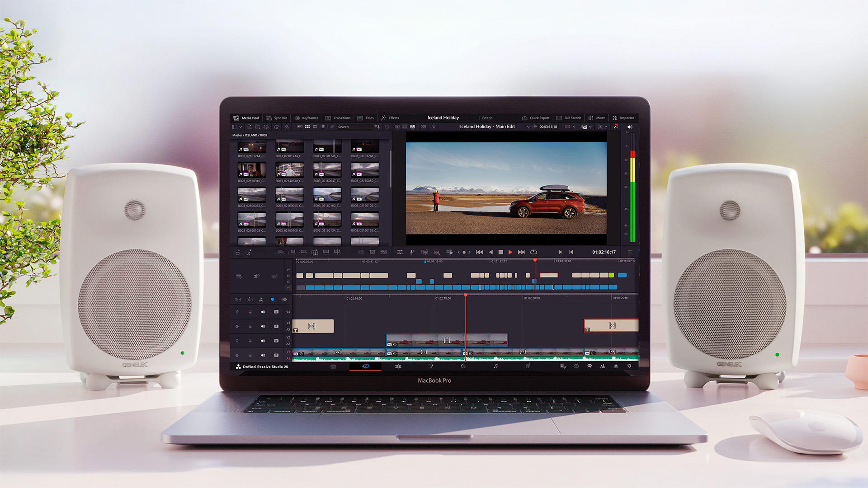Open the Deliver page rocket icon
The image size is (868, 488).
click(x=528, y=366)
